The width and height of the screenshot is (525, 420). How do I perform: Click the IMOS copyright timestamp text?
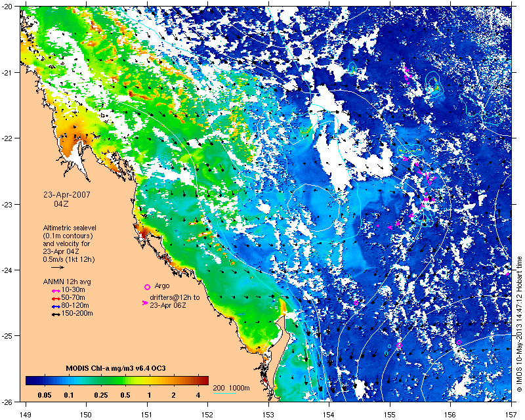pyautogui.click(x=519, y=324)
